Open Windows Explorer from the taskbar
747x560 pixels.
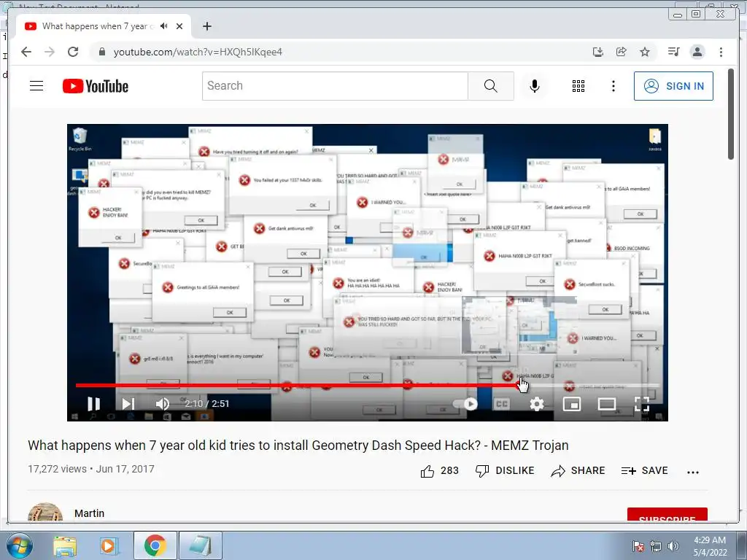65,545
